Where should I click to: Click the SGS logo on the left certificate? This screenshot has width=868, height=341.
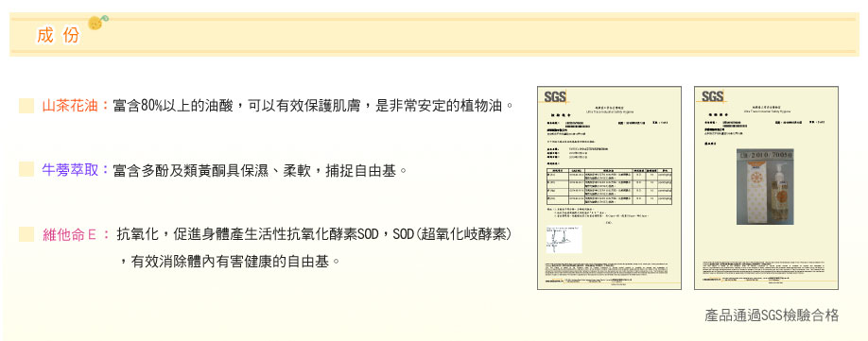555,97
